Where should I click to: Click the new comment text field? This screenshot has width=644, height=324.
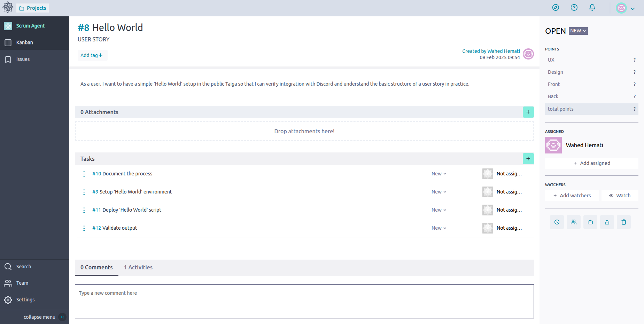304,301
